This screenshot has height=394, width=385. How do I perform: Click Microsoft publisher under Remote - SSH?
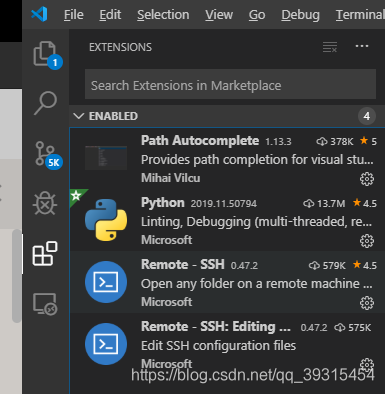click(x=166, y=302)
